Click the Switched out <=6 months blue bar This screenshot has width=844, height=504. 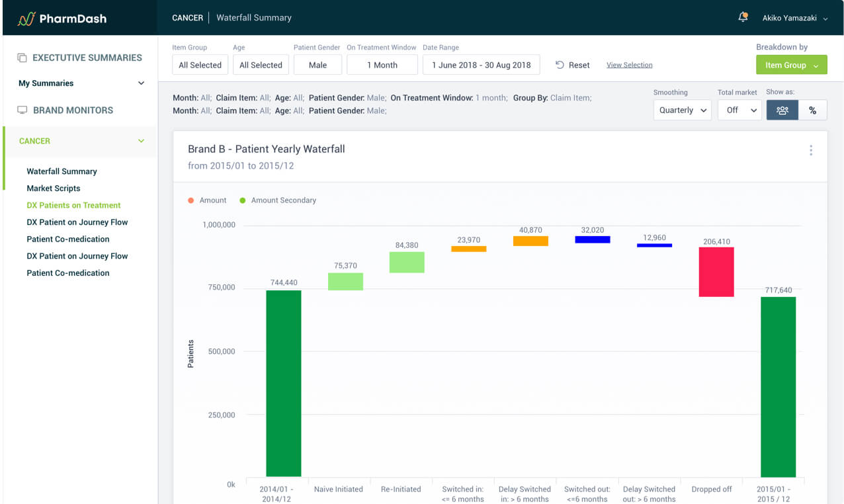(593, 239)
